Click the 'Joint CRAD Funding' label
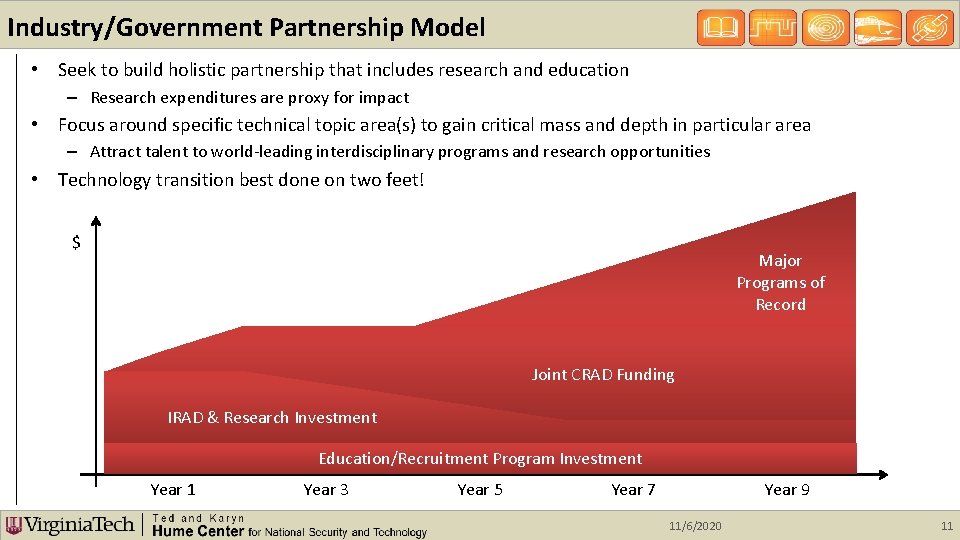The width and height of the screenshot is (960, 540). [603, 374]
